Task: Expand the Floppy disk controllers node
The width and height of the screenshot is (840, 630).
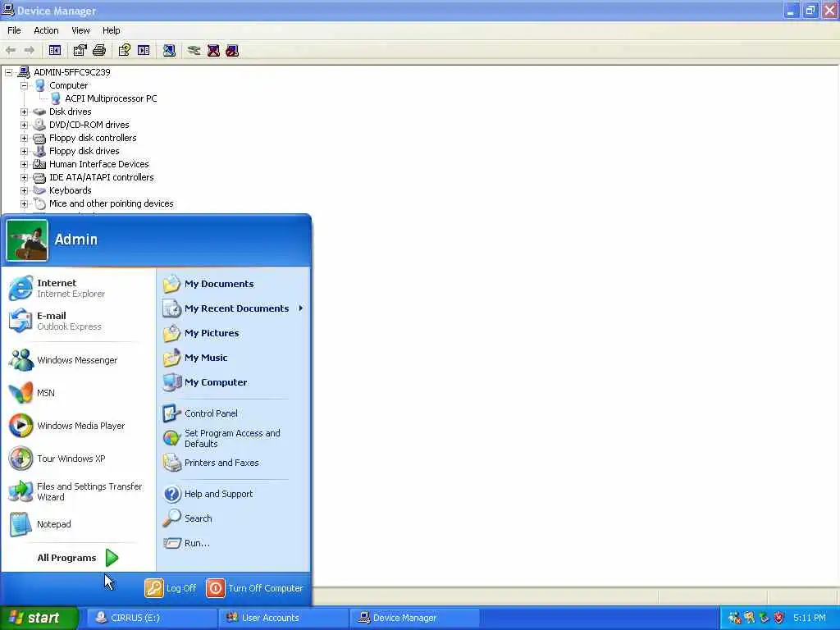Action: 24,138
